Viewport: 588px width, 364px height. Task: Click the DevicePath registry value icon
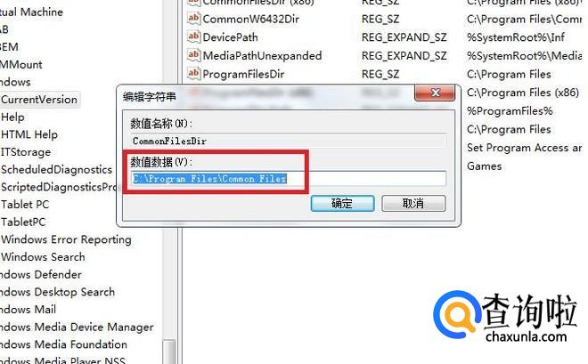[x=193, y=36]
